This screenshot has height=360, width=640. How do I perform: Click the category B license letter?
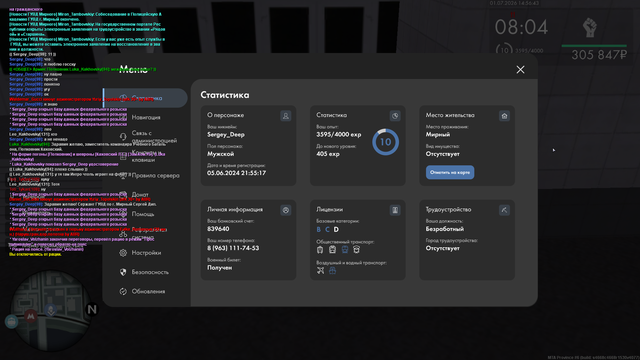pyautogui.click(x=318, y=229)
